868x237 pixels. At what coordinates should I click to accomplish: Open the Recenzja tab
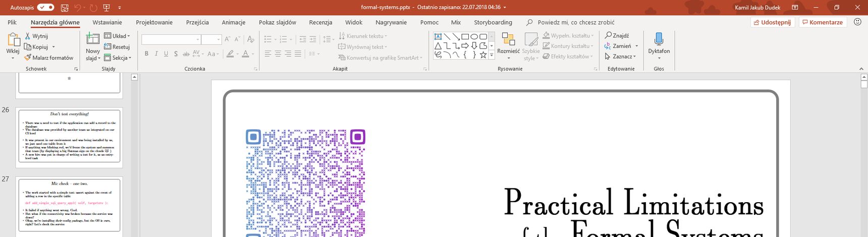[x=320, y=22]
